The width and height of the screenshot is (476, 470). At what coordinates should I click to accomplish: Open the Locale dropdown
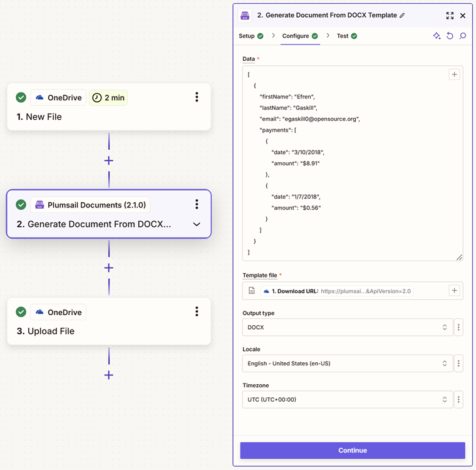pyautogui.click(x=347, y=363)
